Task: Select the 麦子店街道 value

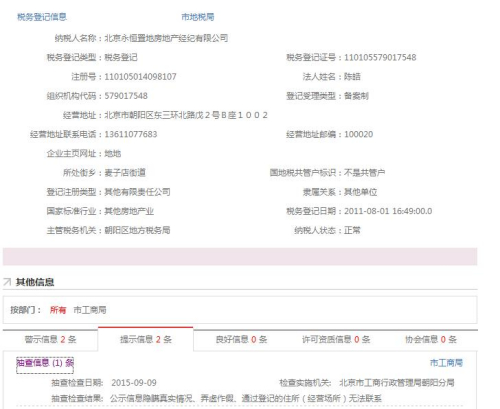Action: (x=125, y=173)
